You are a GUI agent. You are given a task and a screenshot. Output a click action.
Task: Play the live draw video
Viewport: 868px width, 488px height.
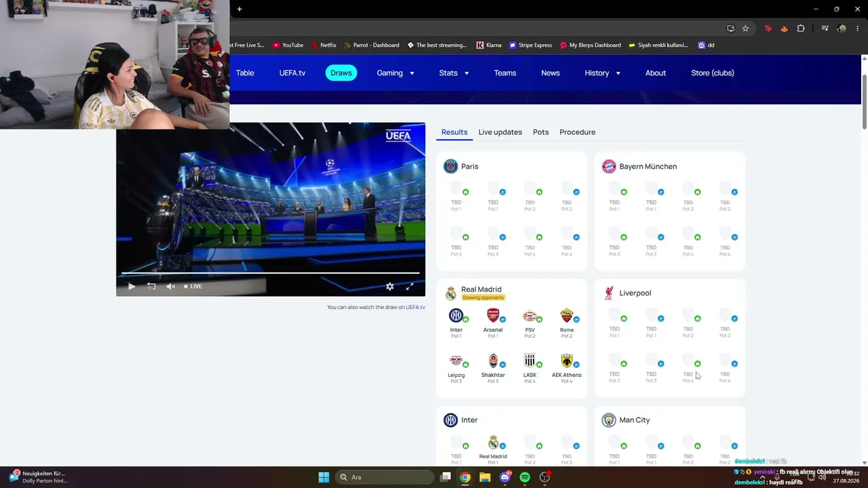[132, 286]
